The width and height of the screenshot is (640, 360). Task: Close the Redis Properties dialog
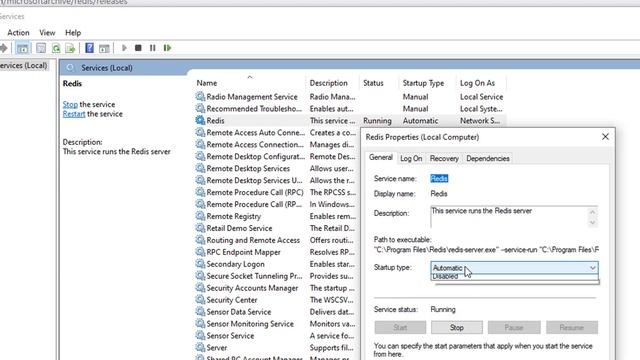pyautogui.click(x=605, y=137)
